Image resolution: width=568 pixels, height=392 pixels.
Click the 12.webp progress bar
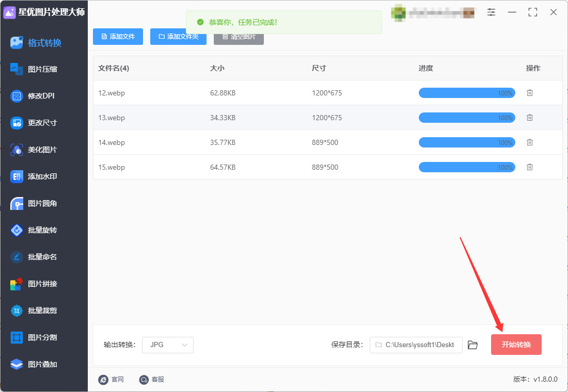point(467,93)
